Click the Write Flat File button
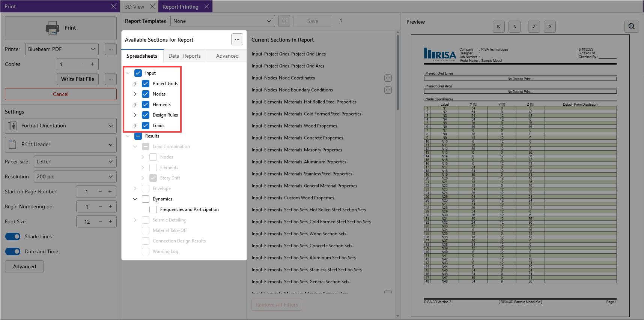 click(78, 79)
